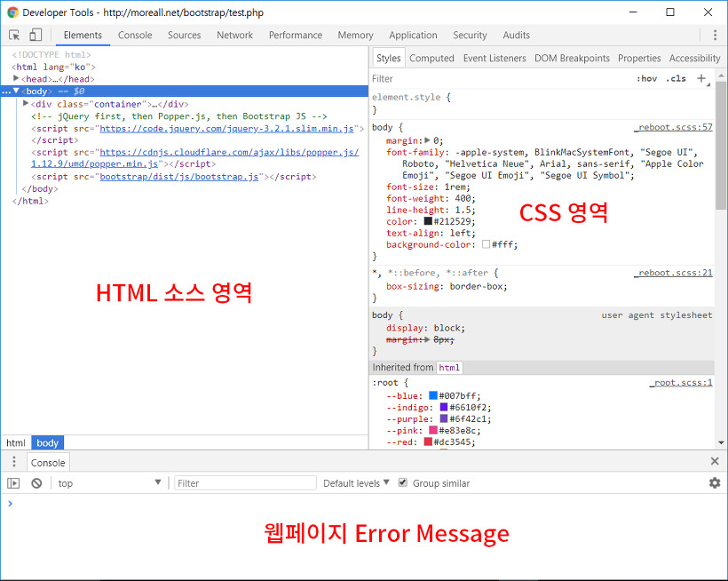Open the Memory tab

pyautogui.click(x=356, y=36)
